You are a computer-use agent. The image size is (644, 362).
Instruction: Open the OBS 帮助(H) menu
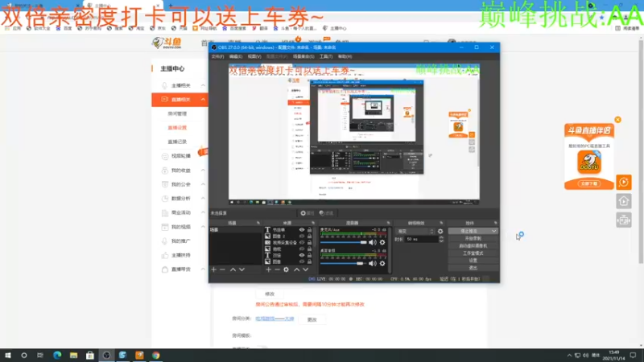click(x=345, y=56)
